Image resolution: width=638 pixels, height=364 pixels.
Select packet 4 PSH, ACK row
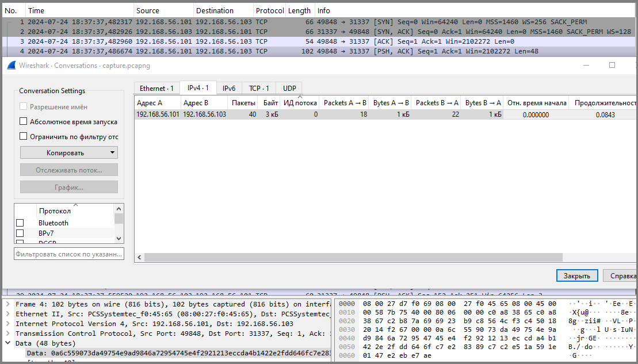pyautogui.click(x=319, y=51)
